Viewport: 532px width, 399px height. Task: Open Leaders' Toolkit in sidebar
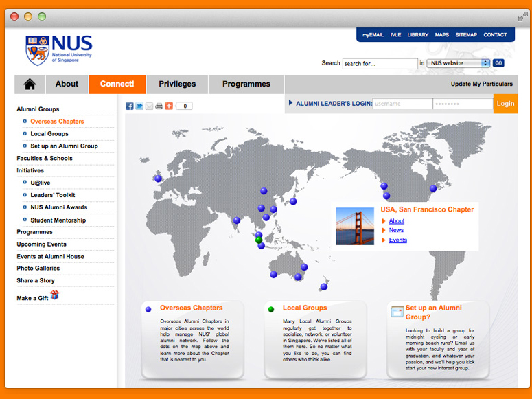point(53,195)
